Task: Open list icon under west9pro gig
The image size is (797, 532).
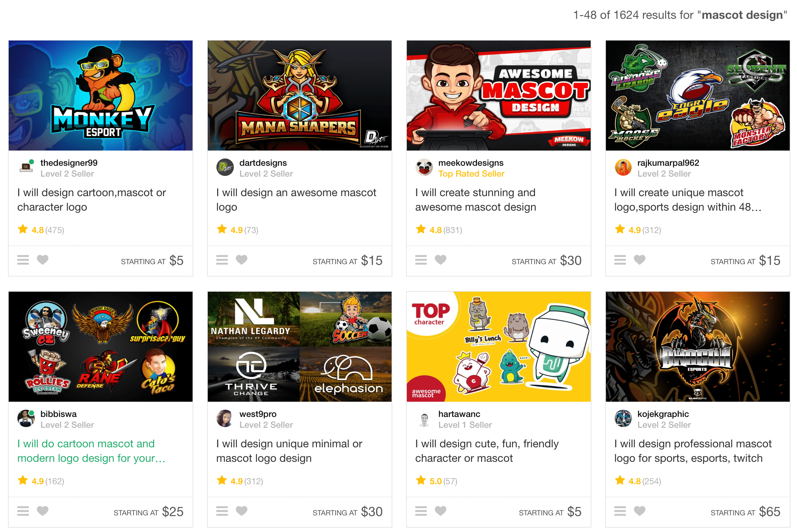Action: [222, 511]
